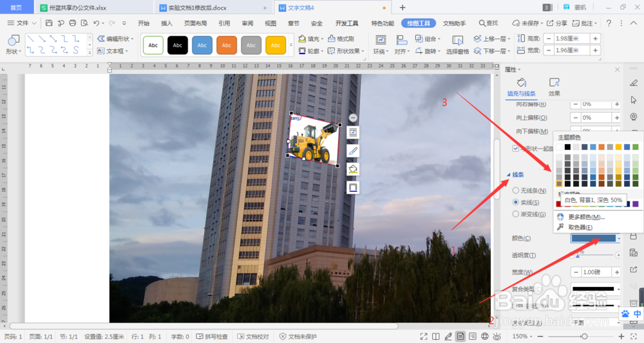Expand the 旋转 rotate dropdown
The height and width of the screenshot is (343, 644).
point(439,51)
